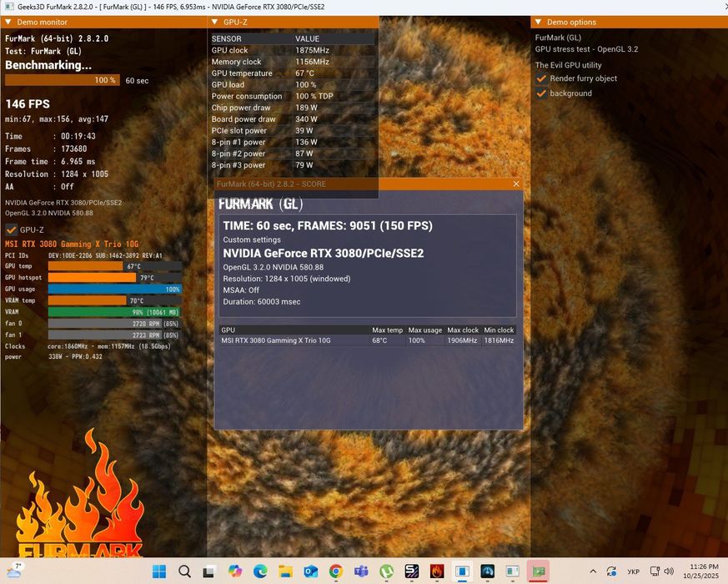This screenshot has height=584, width=728.
Task: Click the Min clock value 1816MHz
Action: click(499, 340)
